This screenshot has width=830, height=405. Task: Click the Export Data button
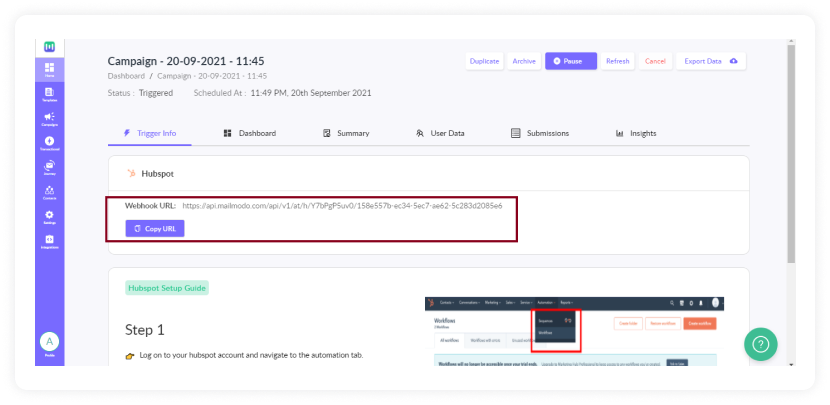coord(711,61)
